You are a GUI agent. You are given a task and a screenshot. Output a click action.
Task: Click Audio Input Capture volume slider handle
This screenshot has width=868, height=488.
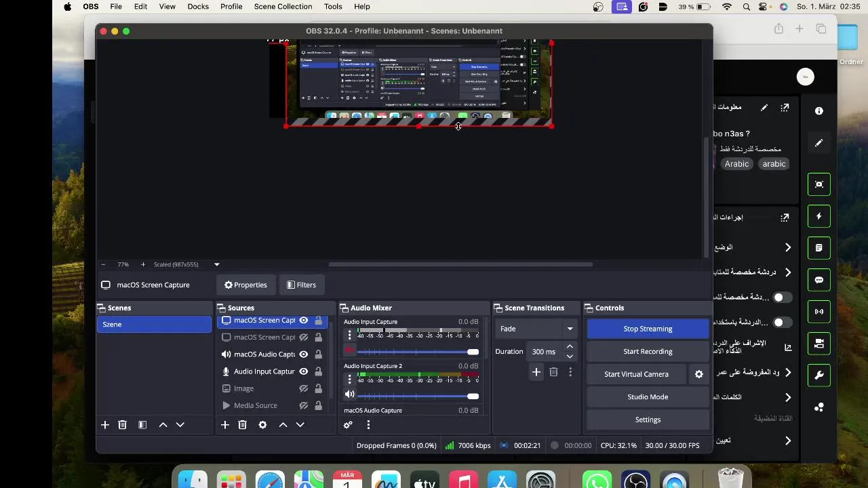pos(473,352)
